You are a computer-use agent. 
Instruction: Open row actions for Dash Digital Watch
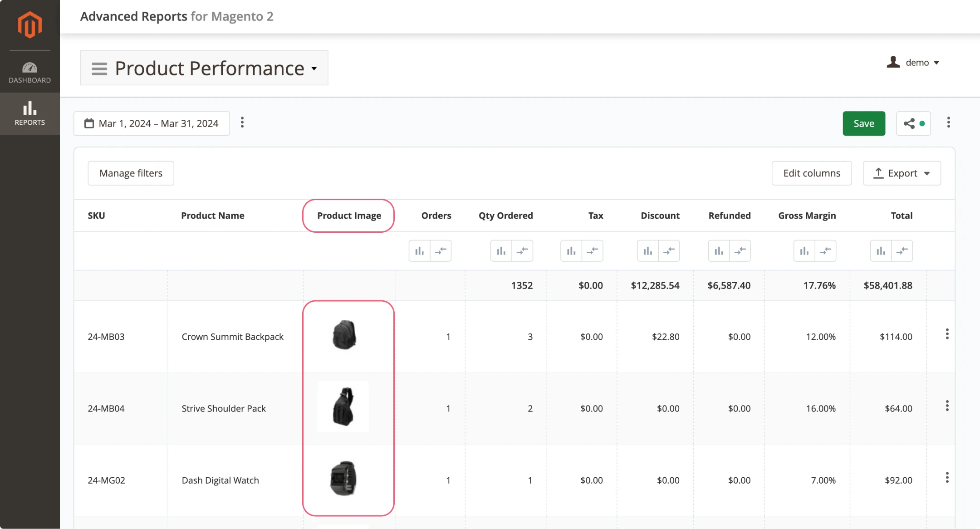(x=947, y=478)
